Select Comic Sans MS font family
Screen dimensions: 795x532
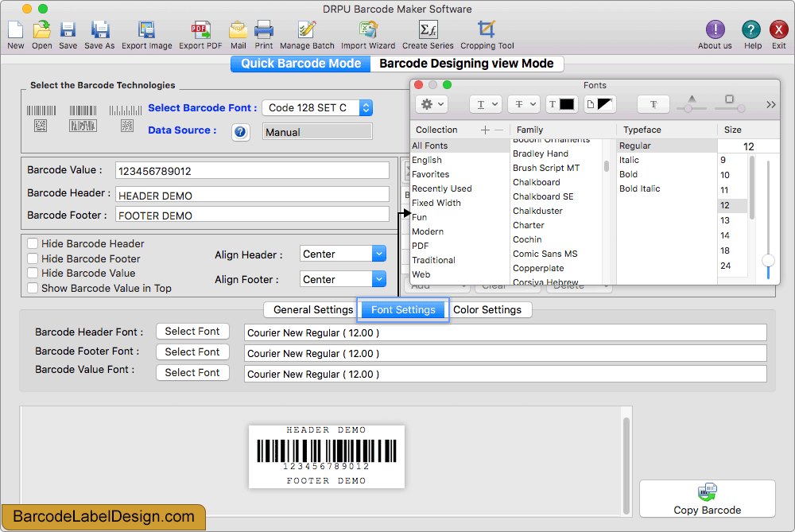click(x=545, y=254)
